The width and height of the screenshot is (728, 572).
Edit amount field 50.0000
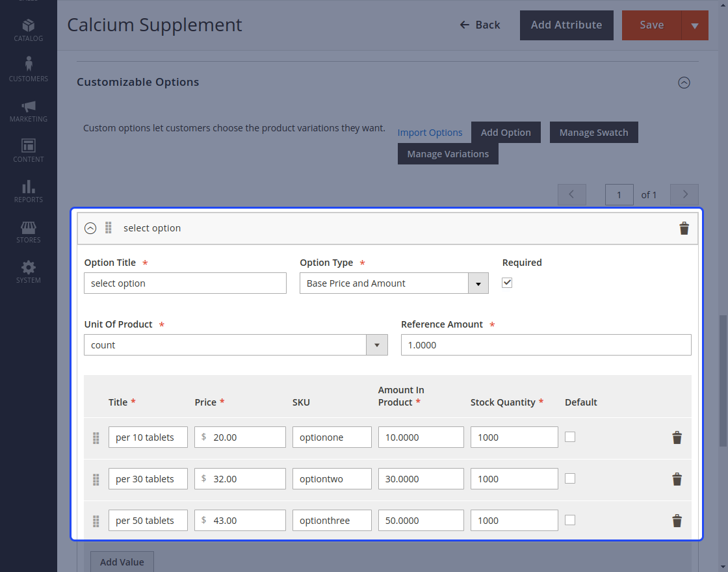421,521
